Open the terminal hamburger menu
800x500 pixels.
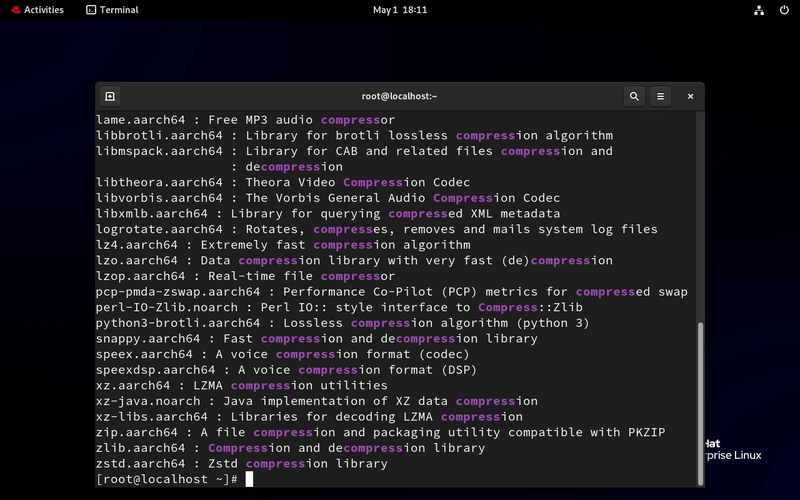[x=660, y=96]
